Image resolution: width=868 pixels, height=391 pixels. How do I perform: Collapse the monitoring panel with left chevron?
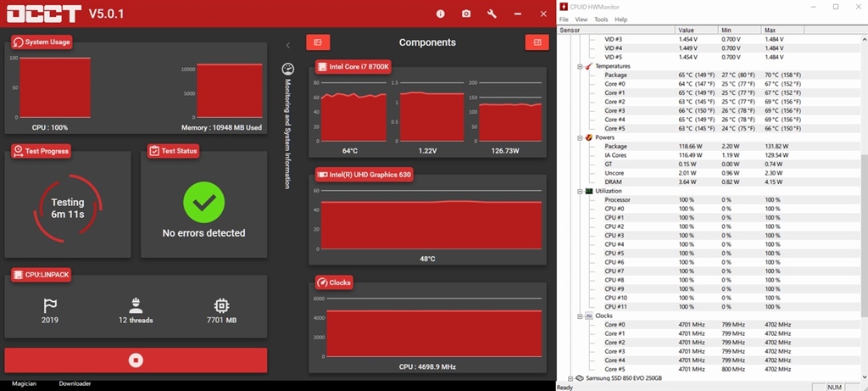coord(287,45)
